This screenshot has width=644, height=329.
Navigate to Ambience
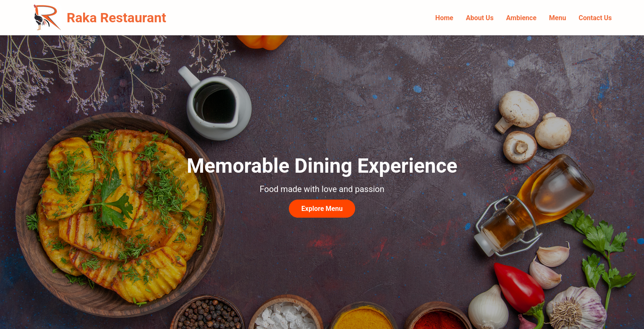(x=521, y=18)
